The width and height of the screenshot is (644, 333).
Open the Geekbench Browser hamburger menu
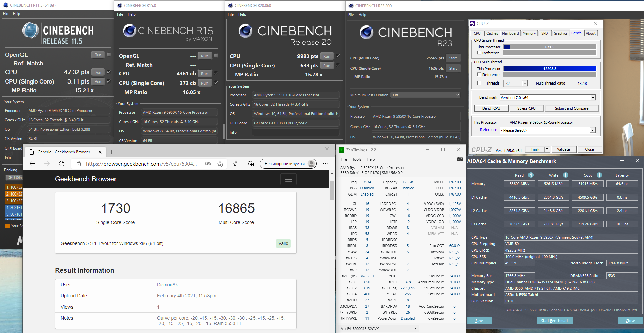[x=289, y=179]
